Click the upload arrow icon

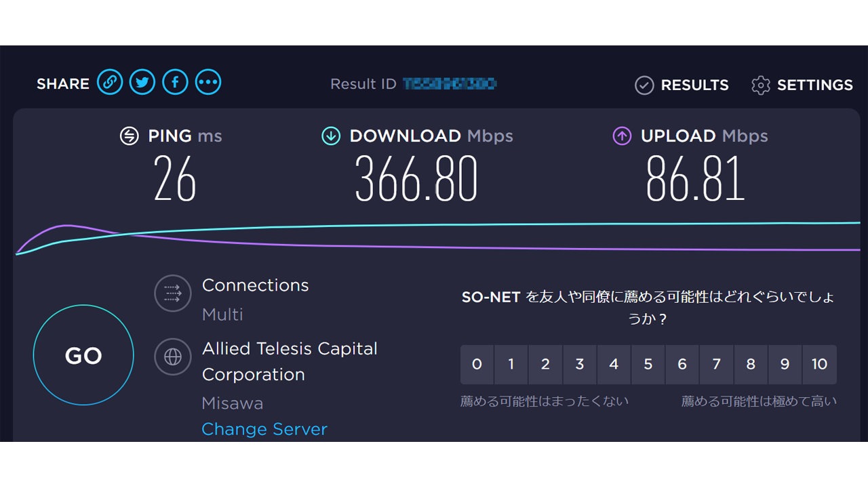pos(622,136)
